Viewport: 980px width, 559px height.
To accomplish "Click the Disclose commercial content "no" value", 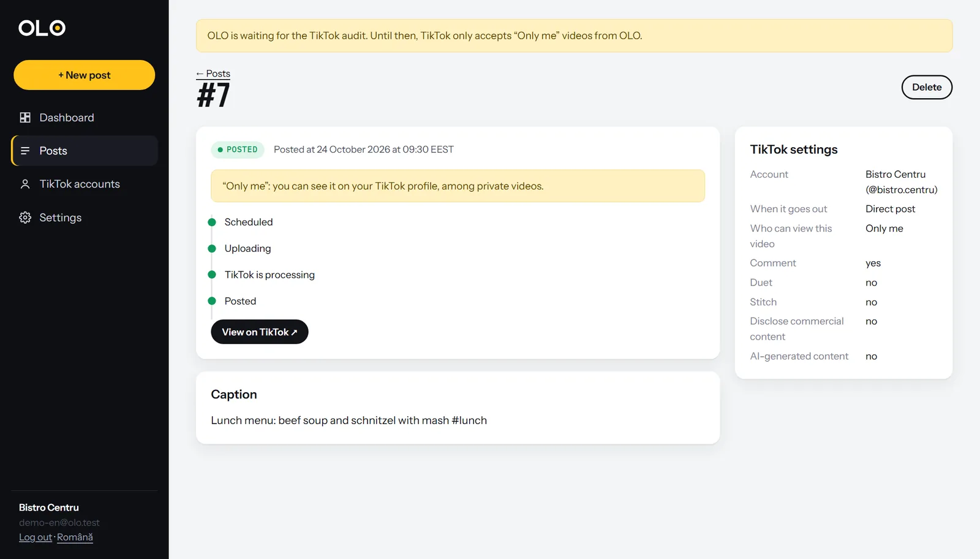I will (871, 321).
